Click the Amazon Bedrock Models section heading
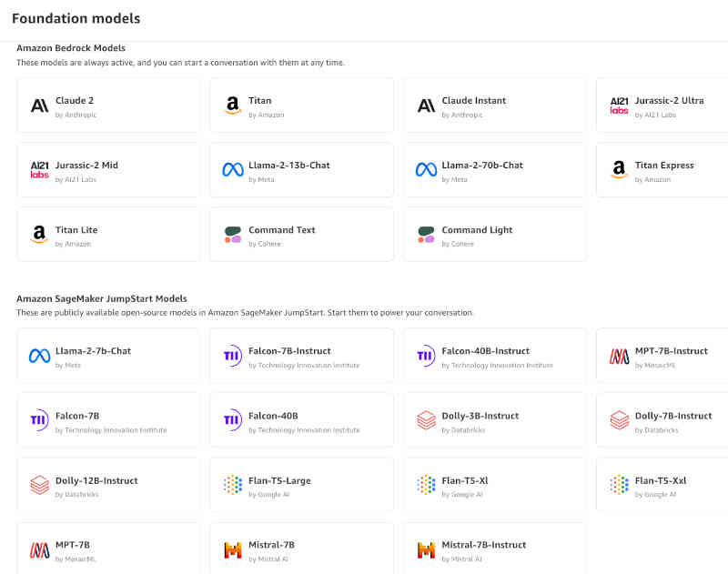Screen dimensions: 728x574 [x=71, y=48]
